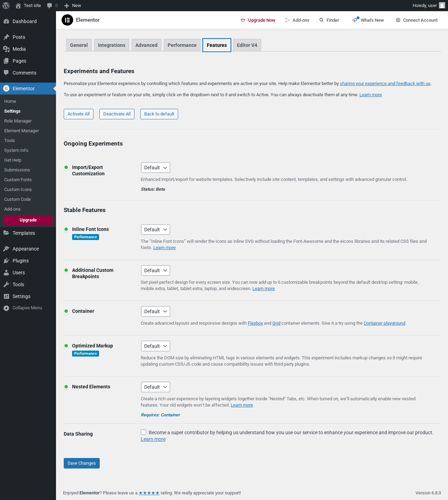Click Learn more under Inline Font Icons

(164, 248)
